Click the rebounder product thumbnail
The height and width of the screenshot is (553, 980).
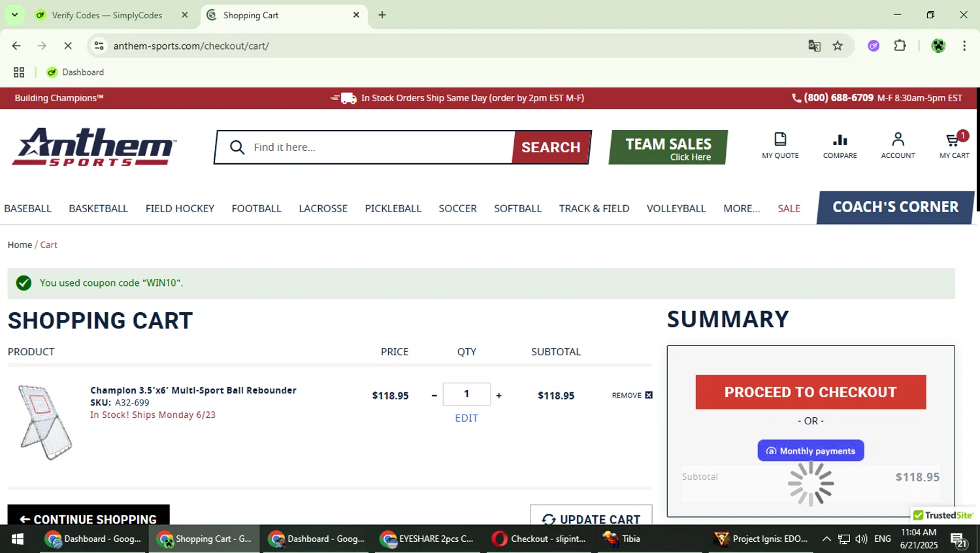(x=44, y=422)
